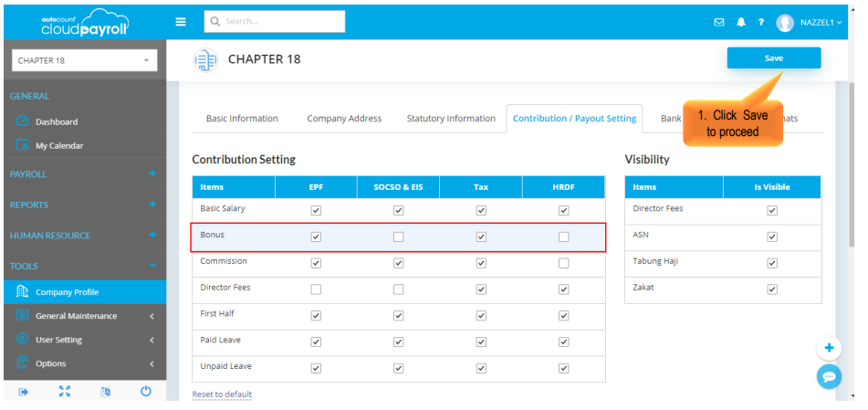The height and width of the screenshot is (410, 868).
Task: Check HRDF checkbox for Commission row
Action: click(x=564, y=263)
